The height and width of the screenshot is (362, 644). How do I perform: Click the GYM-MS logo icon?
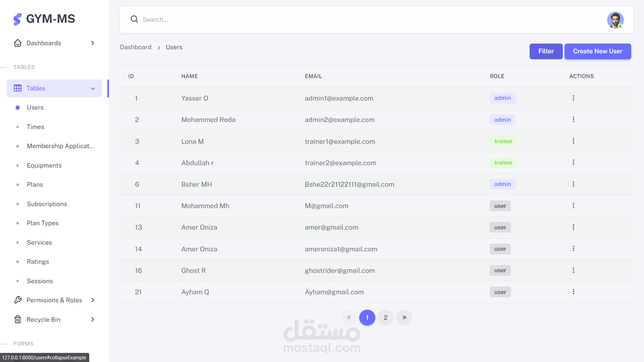[x=17, y=19]
